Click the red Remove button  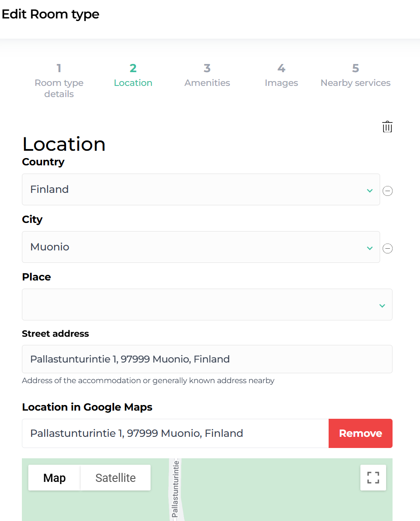360,433
